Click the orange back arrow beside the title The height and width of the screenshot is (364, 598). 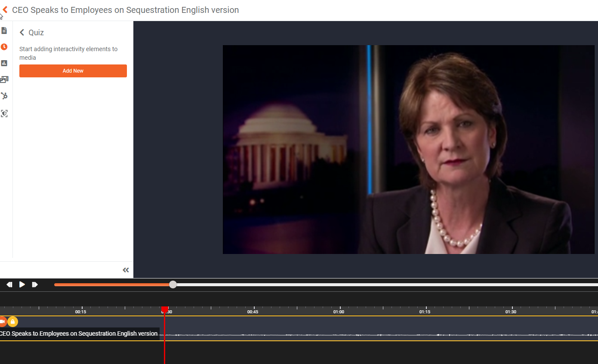click(5, 9)
